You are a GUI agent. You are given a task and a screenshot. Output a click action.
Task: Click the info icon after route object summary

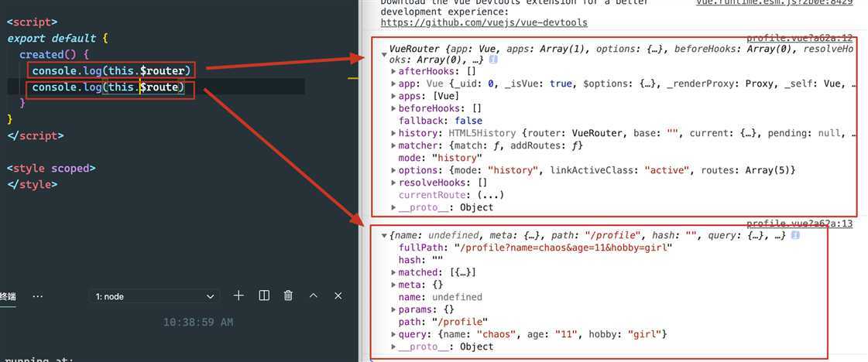click(x=795, y=235)
